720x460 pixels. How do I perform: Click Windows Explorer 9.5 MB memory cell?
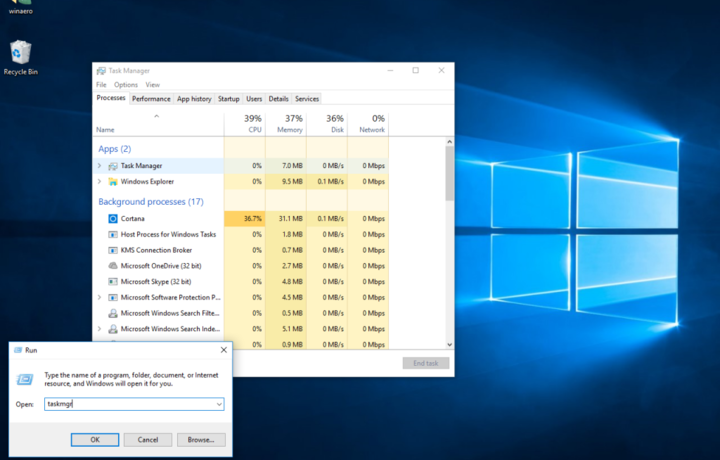[286, 181]
